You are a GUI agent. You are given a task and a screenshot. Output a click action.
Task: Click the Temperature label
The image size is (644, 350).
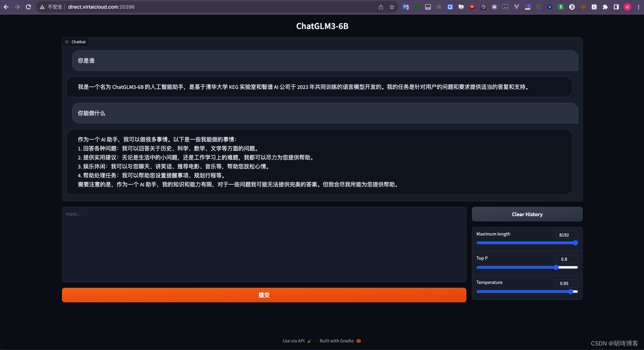(489, 283)
